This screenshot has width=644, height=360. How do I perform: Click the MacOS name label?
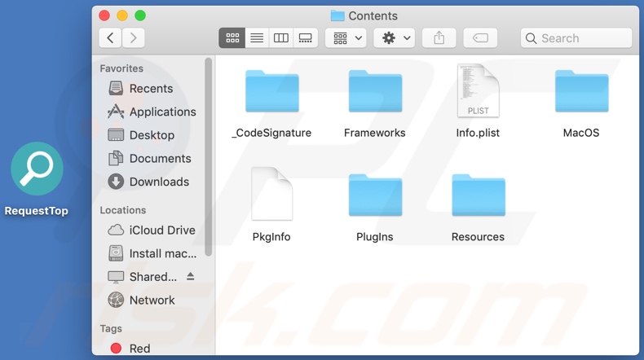581,133
